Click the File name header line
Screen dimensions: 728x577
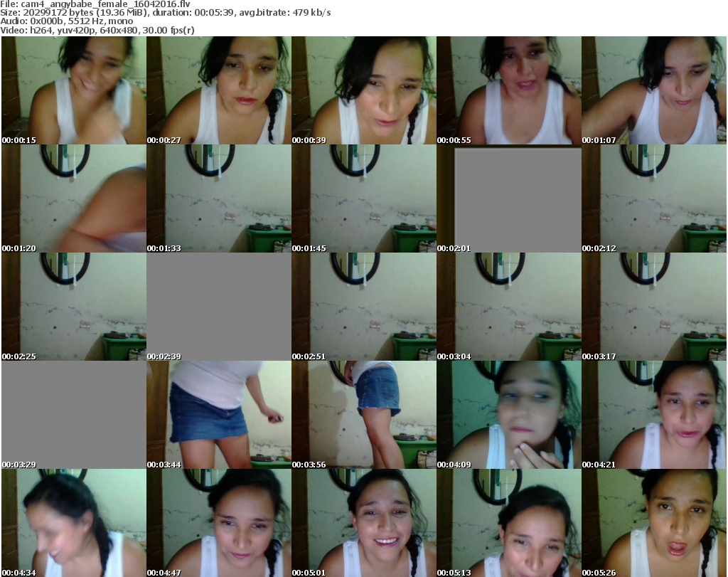tap(95, 4)
